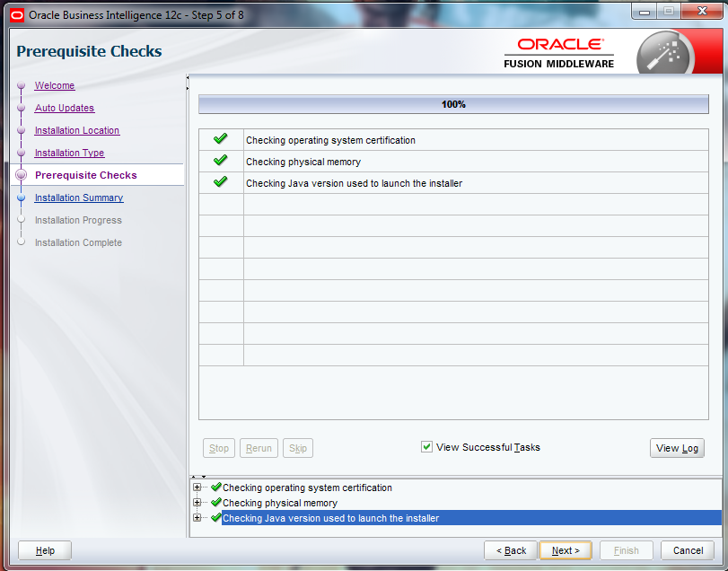This screenshot has width=728, height=571.
Task: Click the Installation Complete step bullet
Action: pyautogui.click(x=21, y=242)
